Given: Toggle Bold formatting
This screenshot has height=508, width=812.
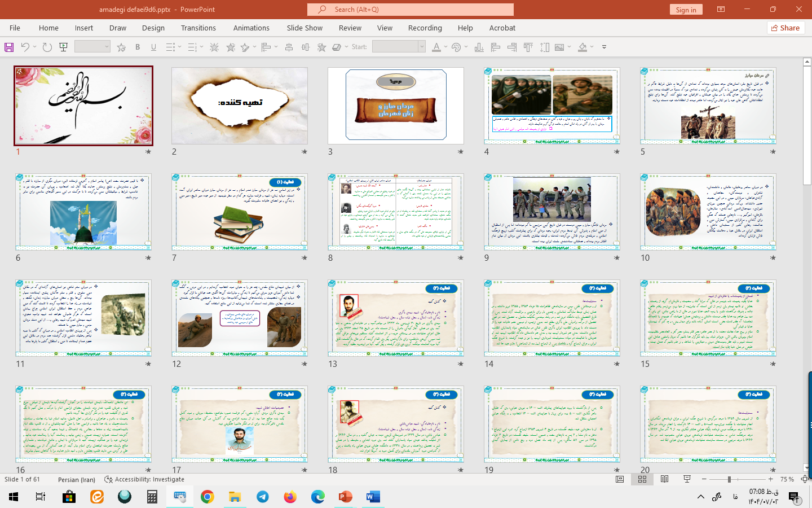Looking at the screenshot, I should pyautogui.click(x=138, y=47).
